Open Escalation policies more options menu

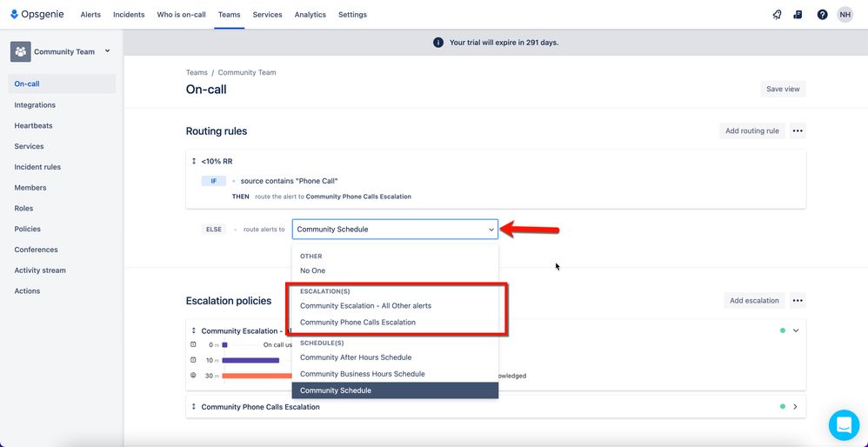coord(798,300)
